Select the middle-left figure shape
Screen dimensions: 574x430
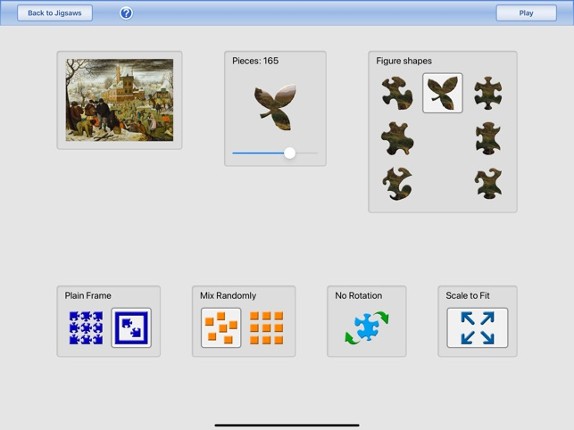(x=397, y=138)
